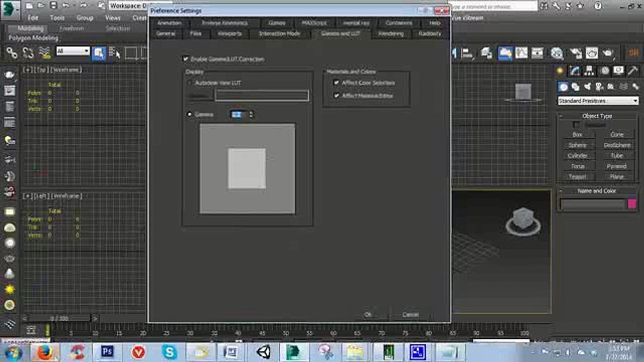Switch to the Viewports preferences tab

click(x=229, y=34)
